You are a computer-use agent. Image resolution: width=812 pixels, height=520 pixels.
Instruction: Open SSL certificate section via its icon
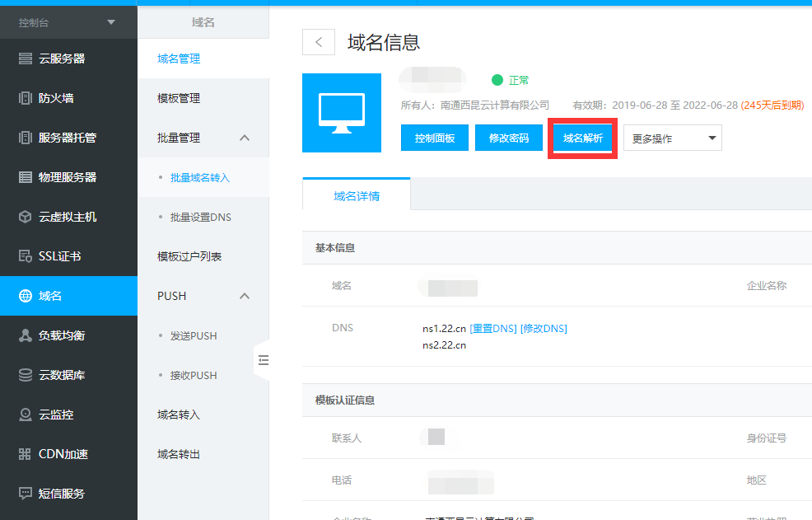tap(25, 256)
